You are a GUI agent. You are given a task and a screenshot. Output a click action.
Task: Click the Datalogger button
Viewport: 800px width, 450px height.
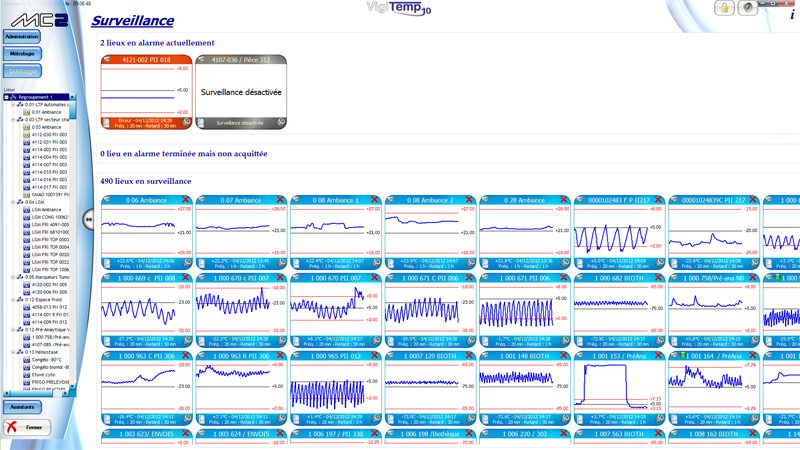pyautogui.click(x=22, y=71)
